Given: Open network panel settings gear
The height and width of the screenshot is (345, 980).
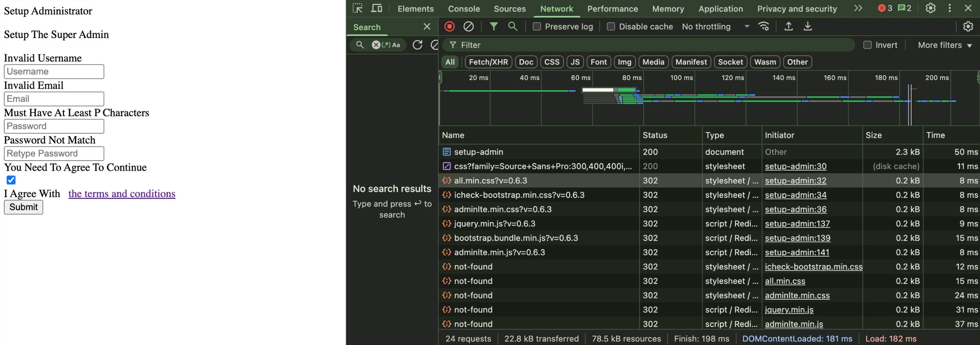Looking at the screenshot, I should tap(968, 26).
